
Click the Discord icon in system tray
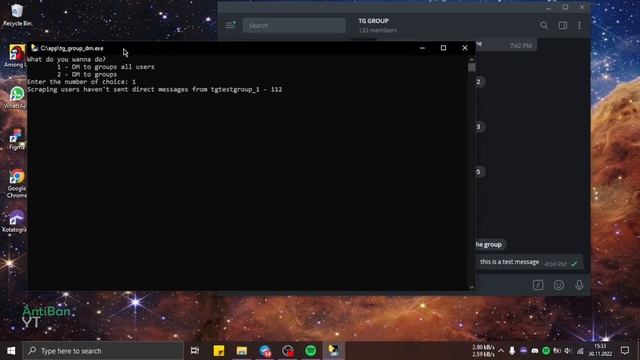pyautogui.click(x=535, y=351)
